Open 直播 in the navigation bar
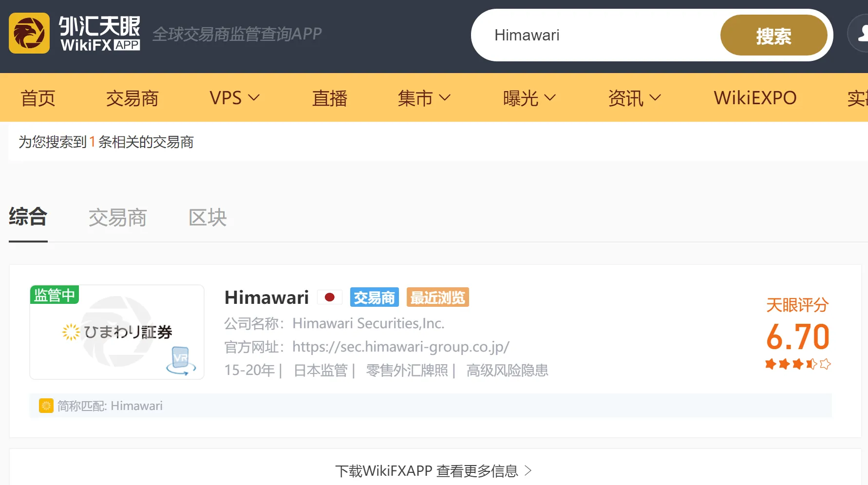Viewport: 868px width, 485px height. tap(330, 98)
